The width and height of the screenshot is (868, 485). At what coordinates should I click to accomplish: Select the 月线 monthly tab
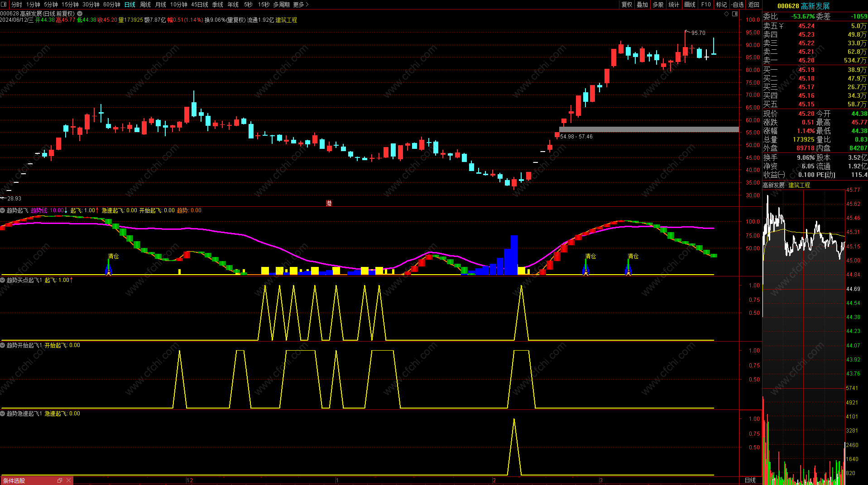point(161,5)
